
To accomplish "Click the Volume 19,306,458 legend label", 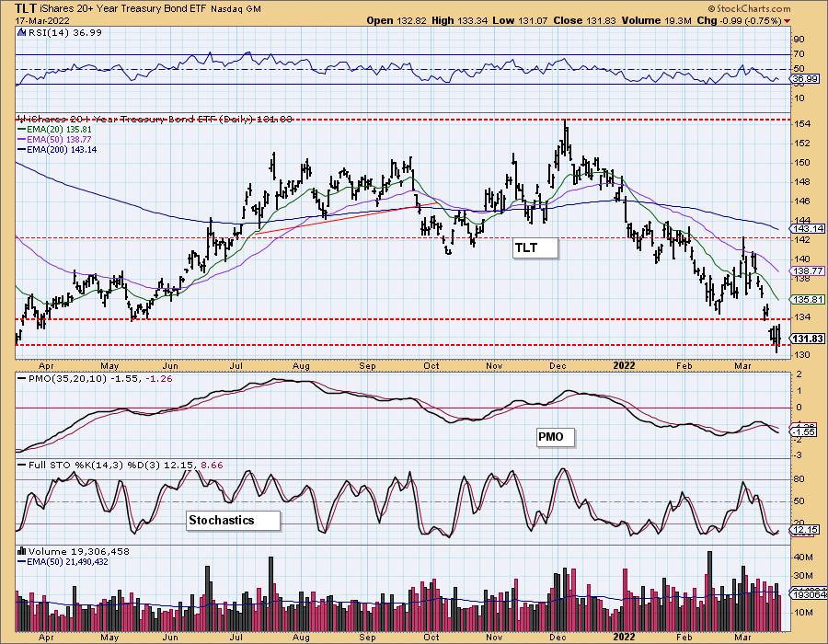I will (78, 552).
